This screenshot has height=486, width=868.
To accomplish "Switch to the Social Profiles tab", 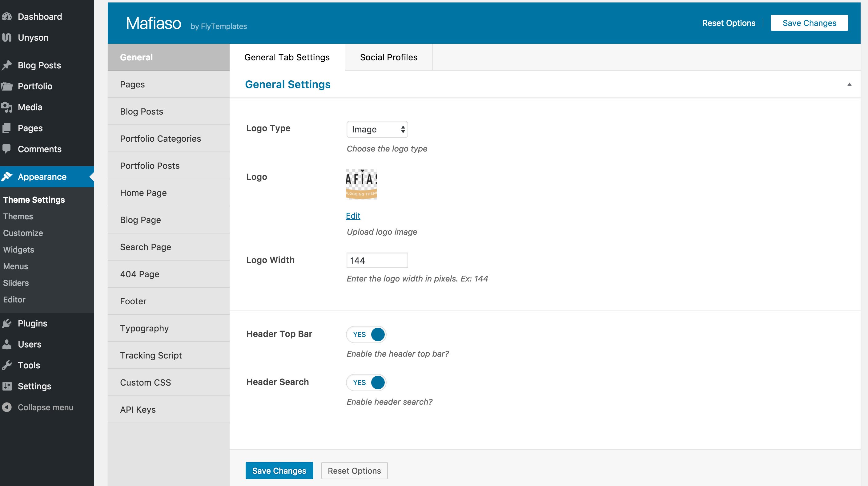I will [x=388, y=57].
